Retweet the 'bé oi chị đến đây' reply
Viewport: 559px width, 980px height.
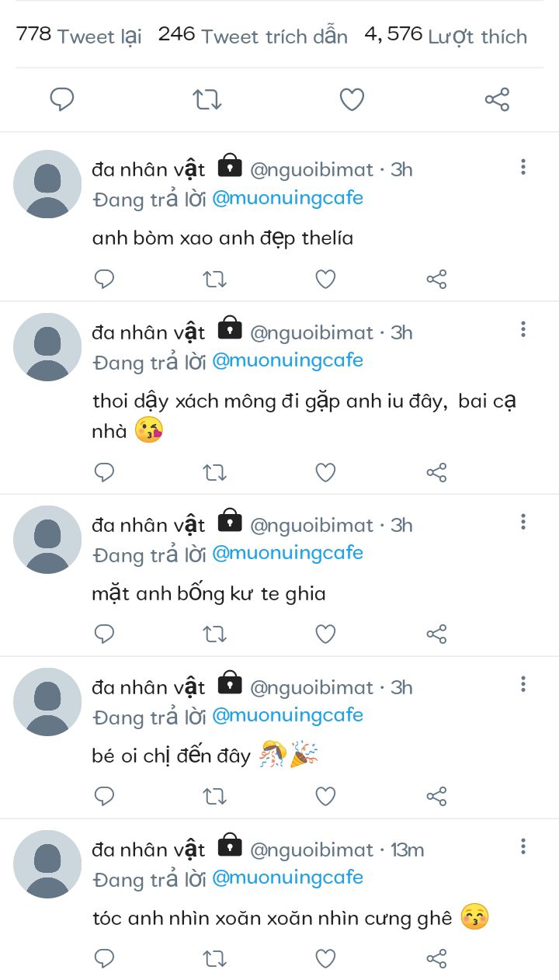coord(214,797)
